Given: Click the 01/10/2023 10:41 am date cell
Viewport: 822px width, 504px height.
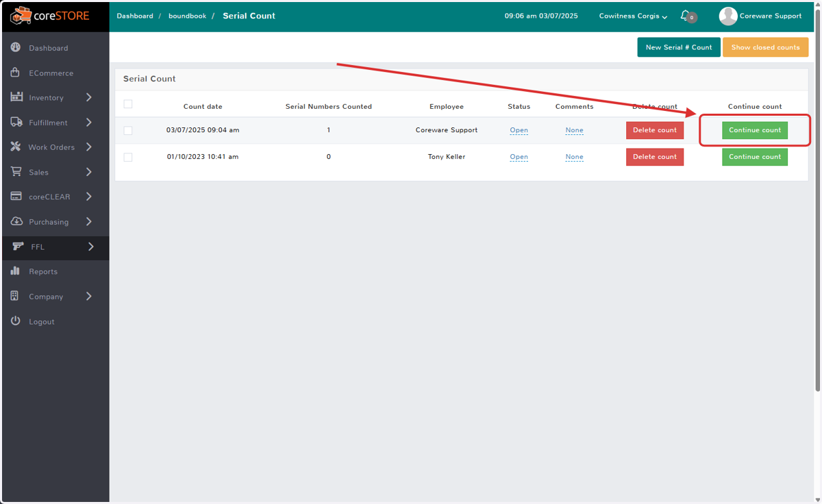Looking at the screenshot, I should 203,157.
